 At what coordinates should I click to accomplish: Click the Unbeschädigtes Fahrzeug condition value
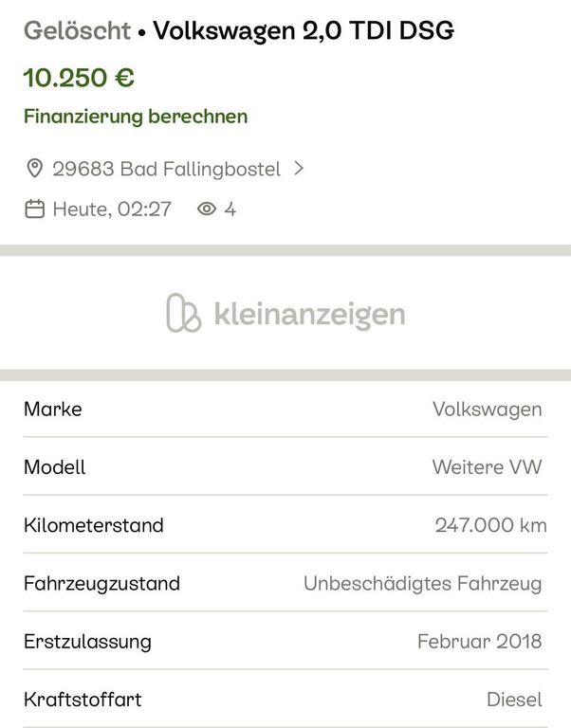tap(422, 583)
